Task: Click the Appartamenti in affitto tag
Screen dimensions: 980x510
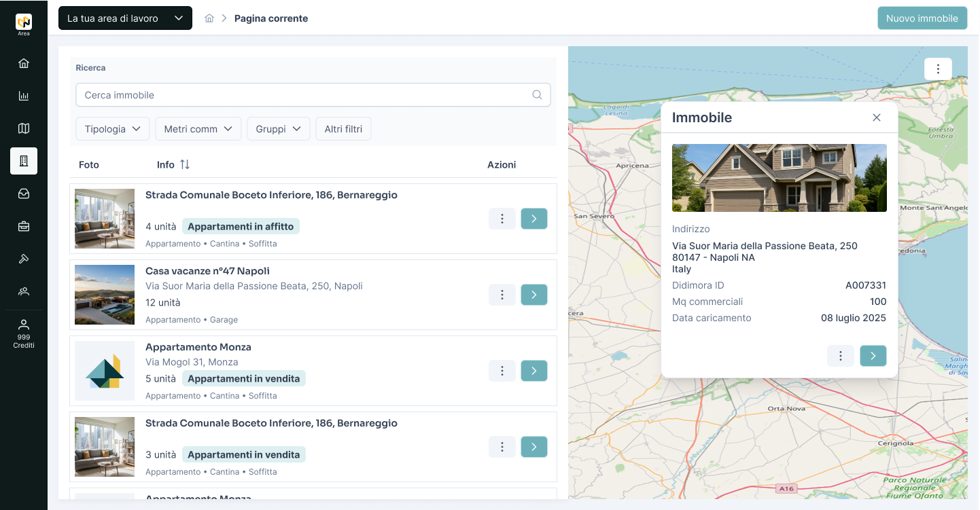Action: pos(241,227)
